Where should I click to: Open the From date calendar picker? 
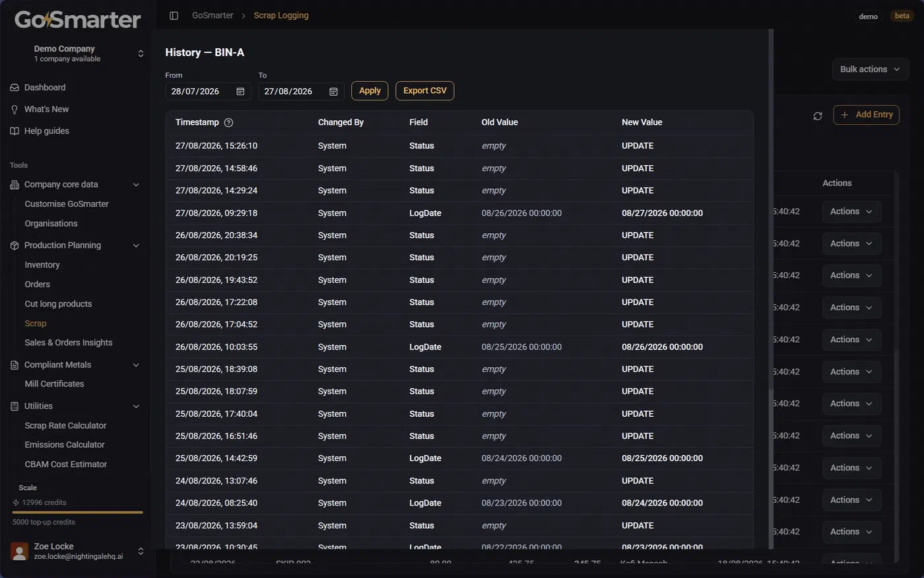(240, 91)
